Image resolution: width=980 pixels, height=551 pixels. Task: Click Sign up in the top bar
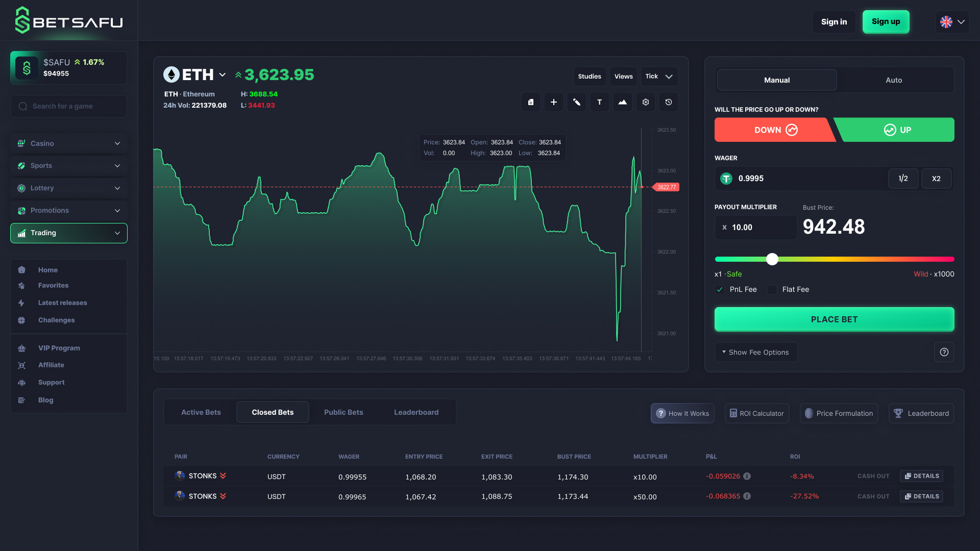[x=886, y=21]
